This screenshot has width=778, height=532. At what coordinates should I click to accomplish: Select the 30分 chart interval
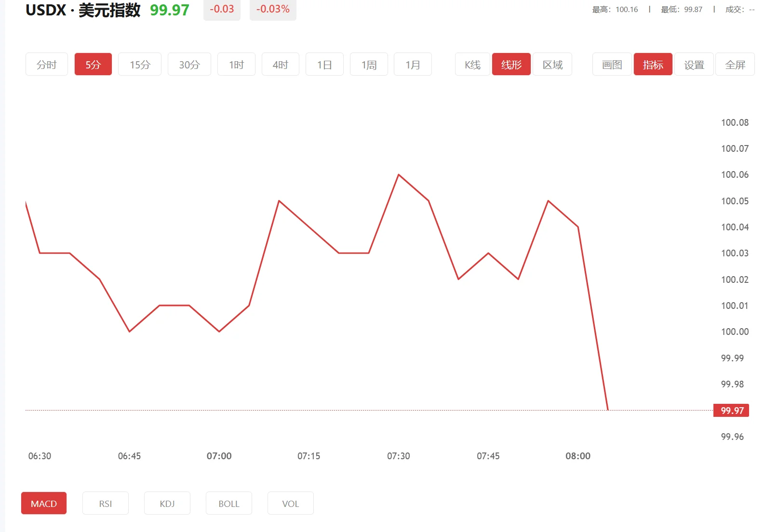pos(189,65)
